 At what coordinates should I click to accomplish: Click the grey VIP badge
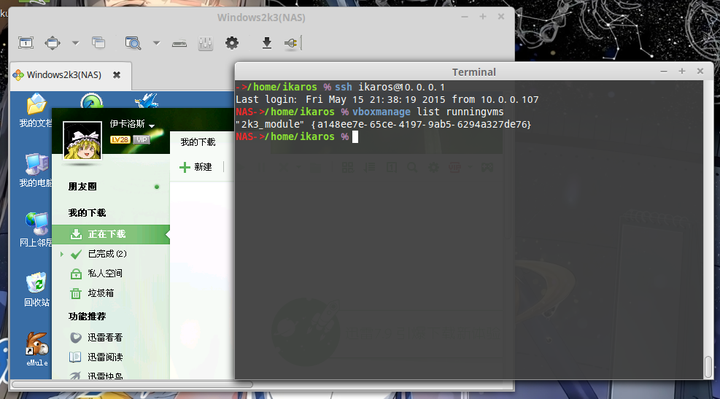[x=141, y=139]
